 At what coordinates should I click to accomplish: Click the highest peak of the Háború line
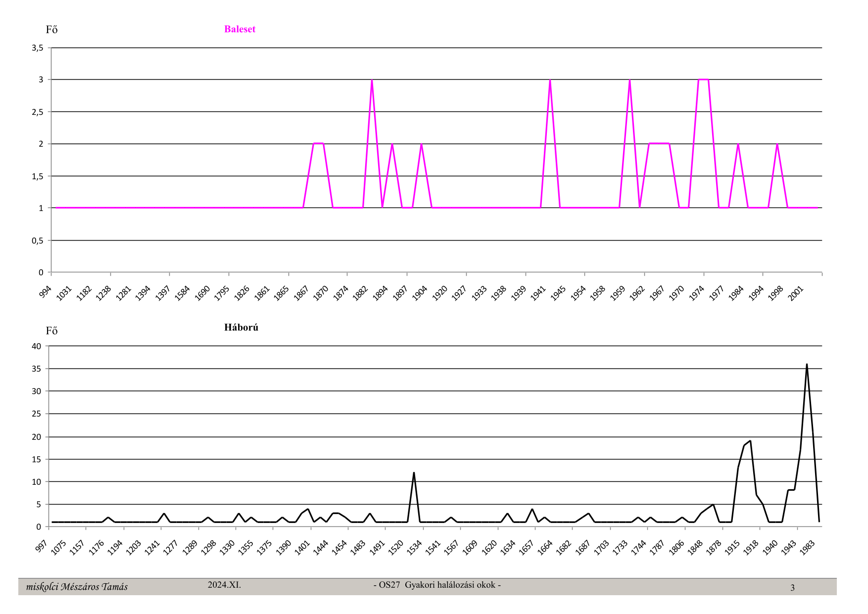[x=807, y=365]
